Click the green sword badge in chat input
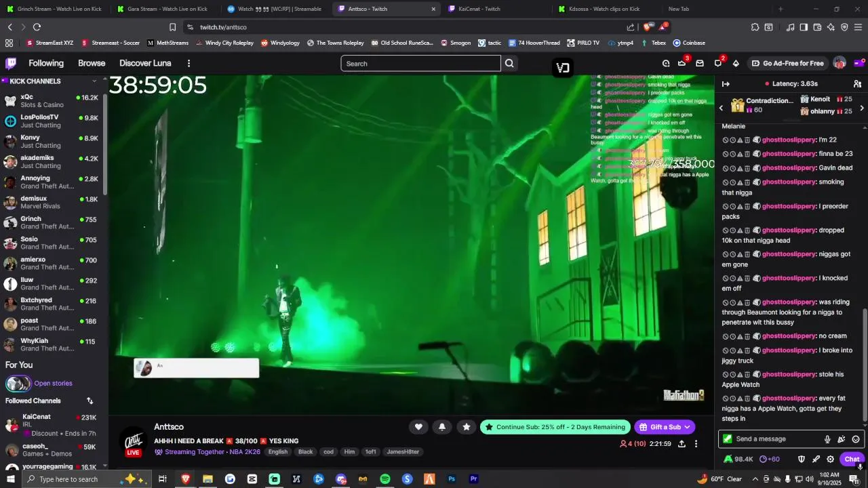 (x=728, y=439)
